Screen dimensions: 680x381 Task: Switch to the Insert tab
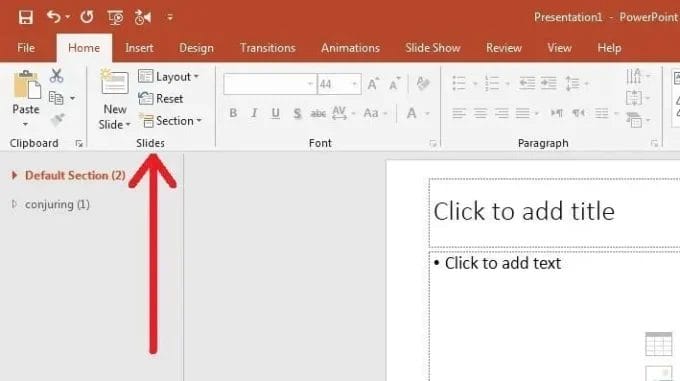pyautogui.click(x=139, y=48)
